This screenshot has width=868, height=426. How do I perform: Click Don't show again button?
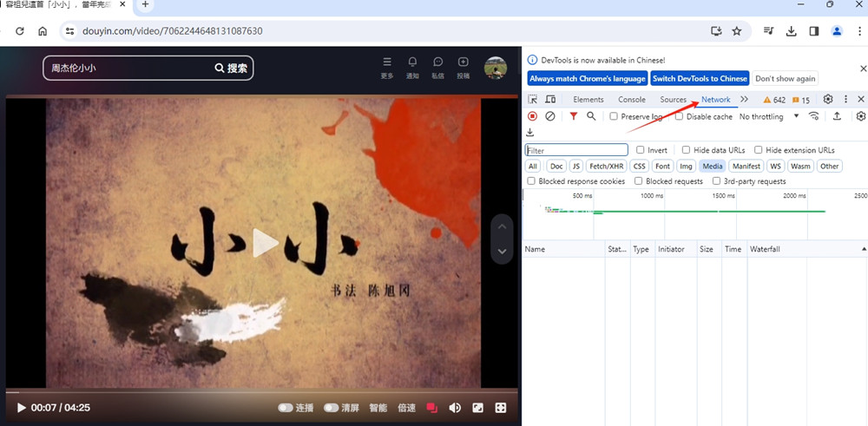tap(785, 79)
